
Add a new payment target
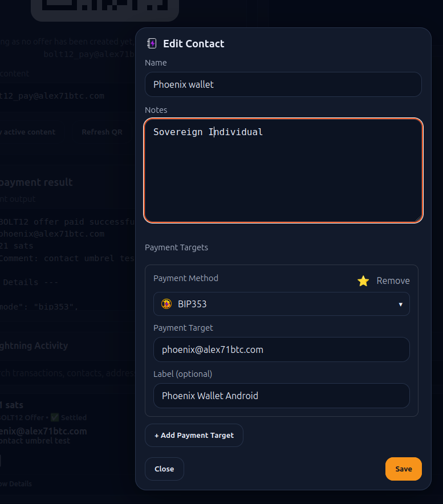(x=194, y=435)
